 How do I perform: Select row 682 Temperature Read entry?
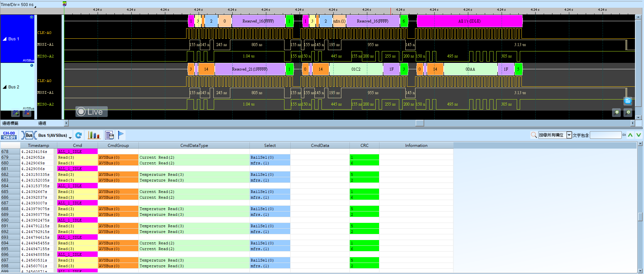coord(227,174)
